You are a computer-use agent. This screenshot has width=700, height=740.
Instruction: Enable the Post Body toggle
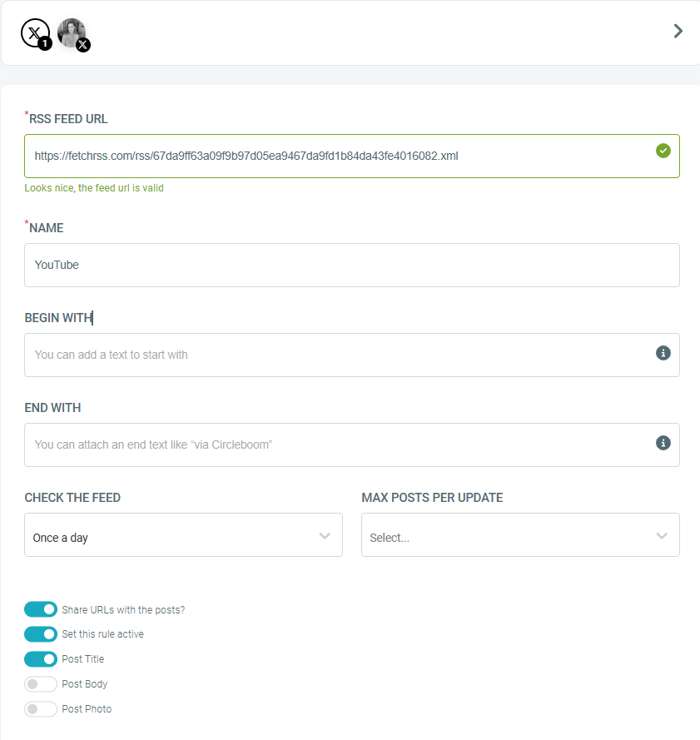(41, 684)
